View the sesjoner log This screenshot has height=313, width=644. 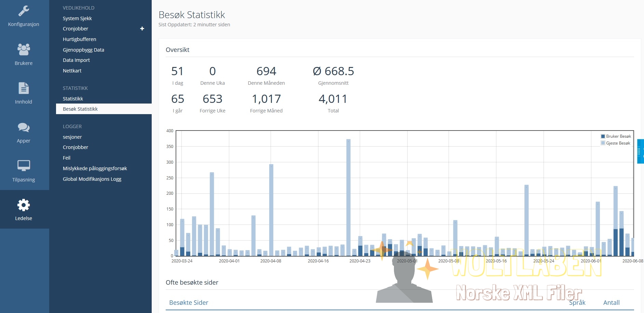coord(72,137)
